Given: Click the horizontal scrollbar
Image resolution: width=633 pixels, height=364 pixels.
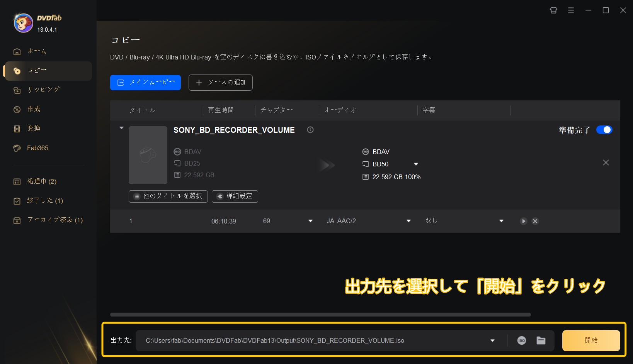Looking at the screenshot, I should [x=320, y=315].
